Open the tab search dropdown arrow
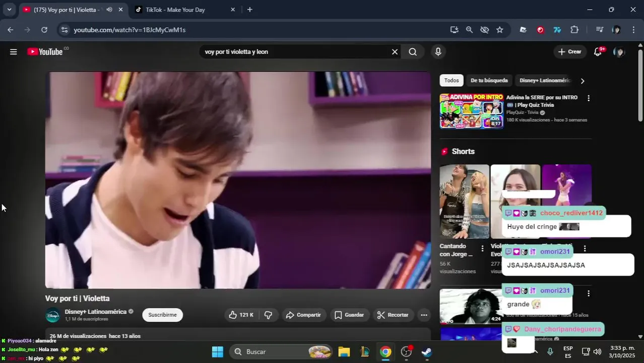The width and height of the screenshot is (644, 363). (x=9, y=10)
